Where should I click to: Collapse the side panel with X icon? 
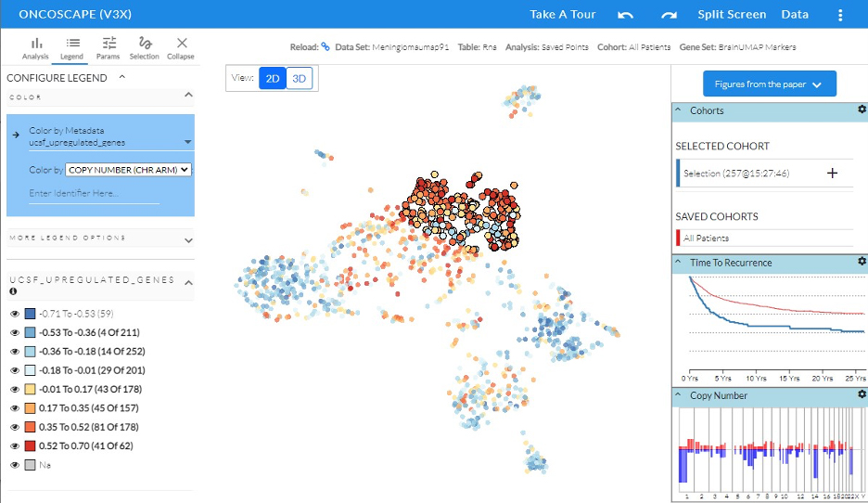point(182,47)
